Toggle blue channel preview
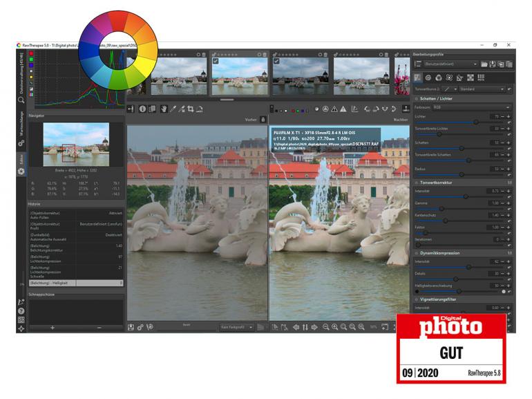The width and height of the screenshot is (532, 399). pos(302,111)
